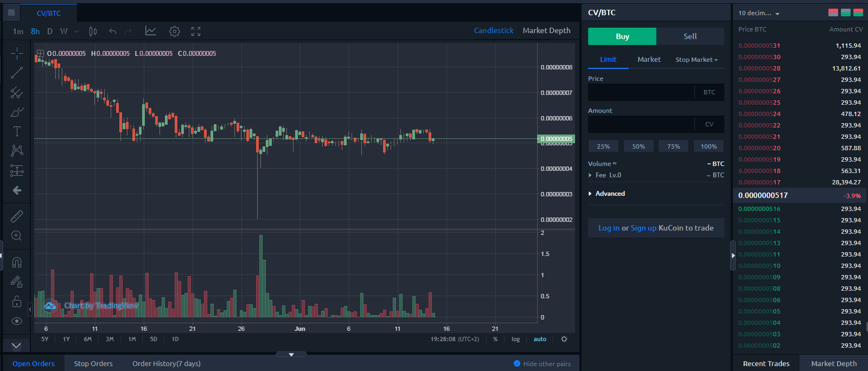Collapse the order book panel arrow
Image resolution: width=868 pixels, height=371 pixels.
[733, 255]
